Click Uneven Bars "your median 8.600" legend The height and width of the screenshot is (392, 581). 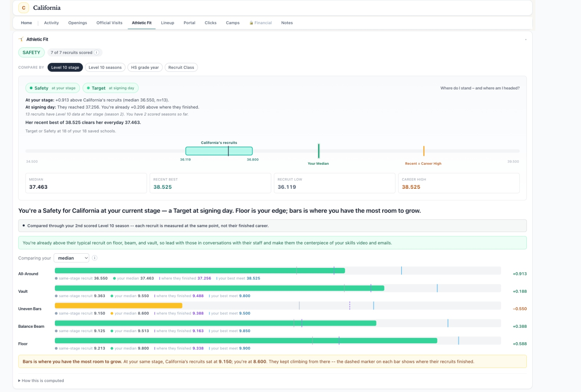pos(130,313)
